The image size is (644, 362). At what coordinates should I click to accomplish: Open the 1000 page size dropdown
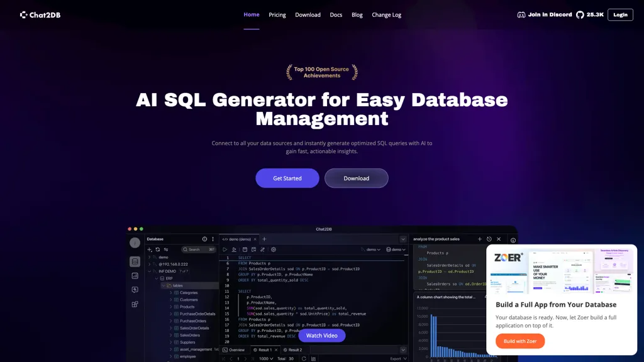click(266, 359)
